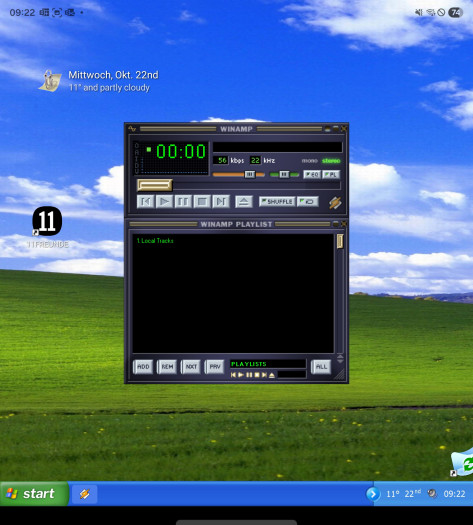This screenshot has width=473, height=525.
Task: Toggle the EQ equalizer button
Action: click(312, 174)
